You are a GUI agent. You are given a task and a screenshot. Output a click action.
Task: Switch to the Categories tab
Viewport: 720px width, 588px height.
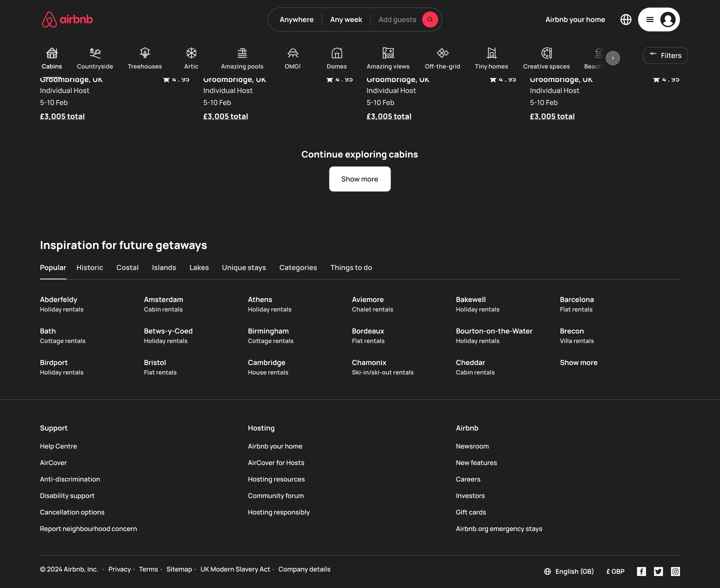click(298, 268)
